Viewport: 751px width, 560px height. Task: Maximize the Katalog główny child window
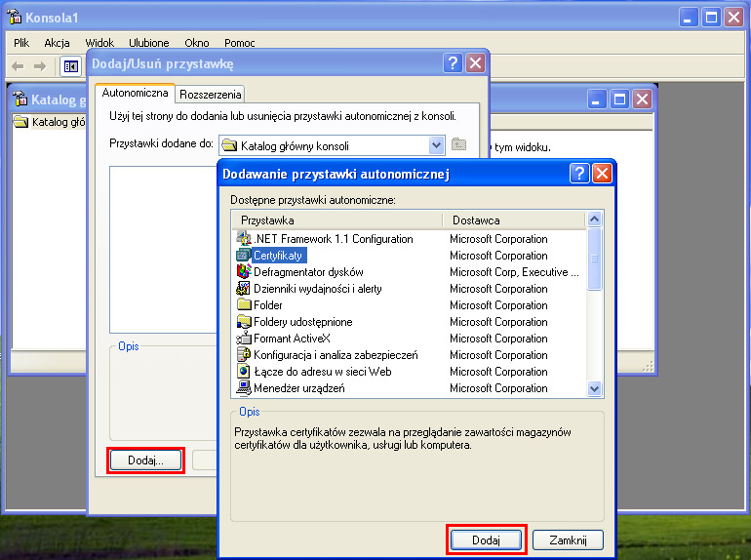[x=619, y=100]
